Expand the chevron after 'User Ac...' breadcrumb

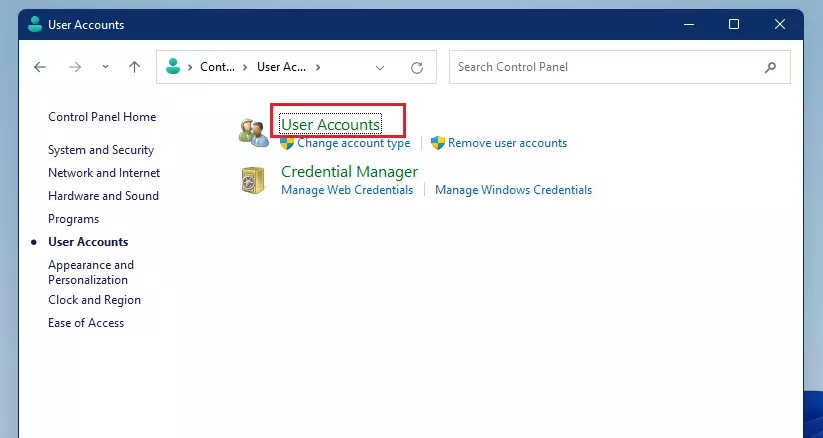pyautogui.click(x=318, y=67)
